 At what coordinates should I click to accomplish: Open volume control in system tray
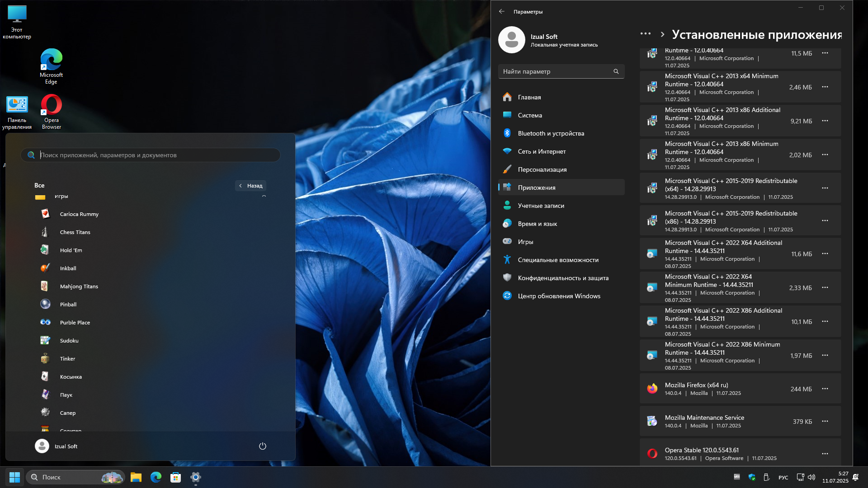pyautogui.click(x=811, y=477)
